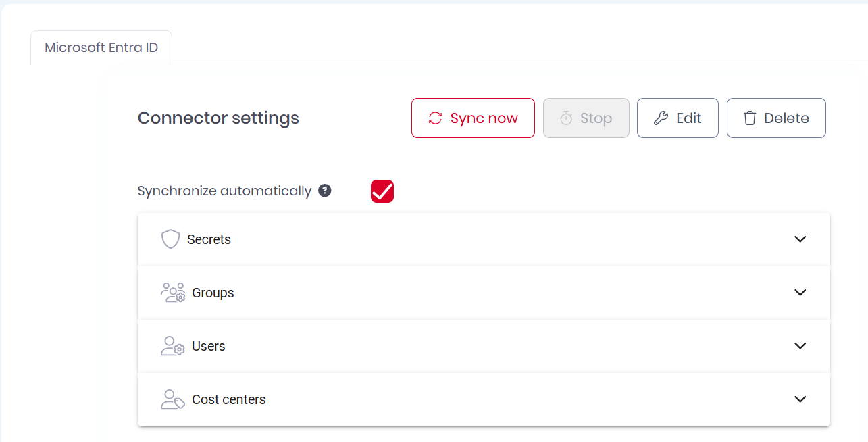The width and height of the screenshot is (868, 442).
Task: Click the people-gear icon beside Groups
Action: click(x=173, y=293)
